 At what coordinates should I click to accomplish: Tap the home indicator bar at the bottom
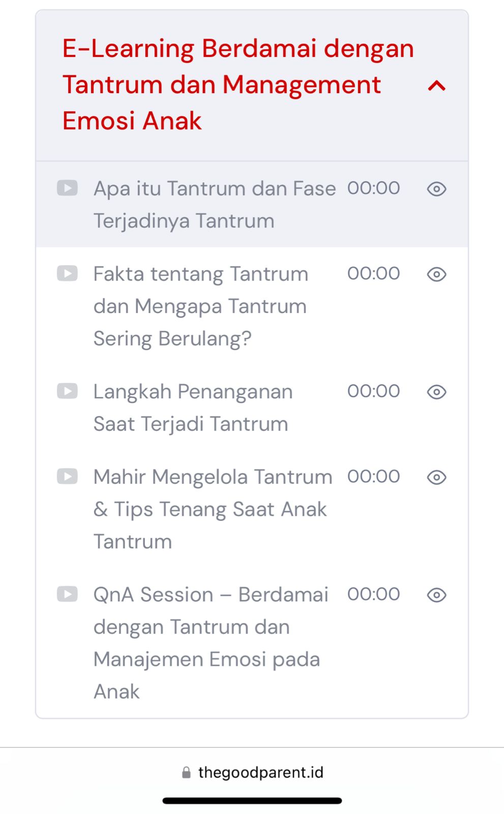[x=252, y=801]
